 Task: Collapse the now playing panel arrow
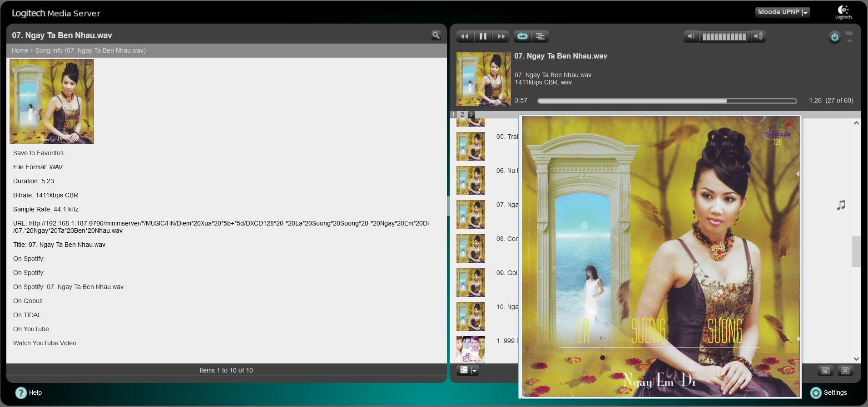point(849,41)
